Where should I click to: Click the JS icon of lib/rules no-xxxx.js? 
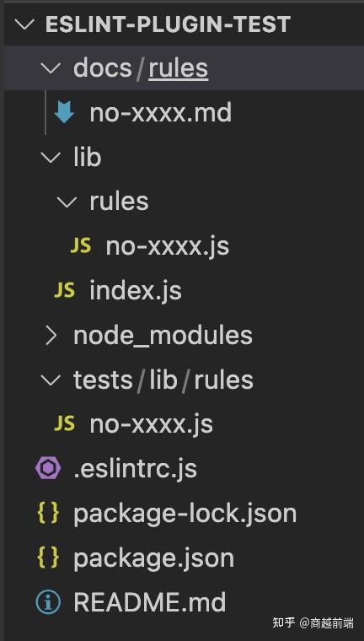point(81,245)
